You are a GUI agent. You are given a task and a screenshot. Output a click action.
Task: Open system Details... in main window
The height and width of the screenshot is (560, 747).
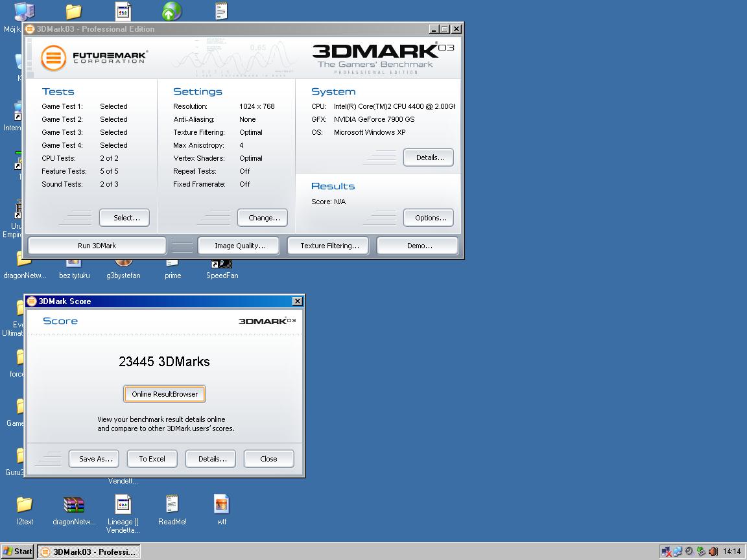click(x=428, y=157)
